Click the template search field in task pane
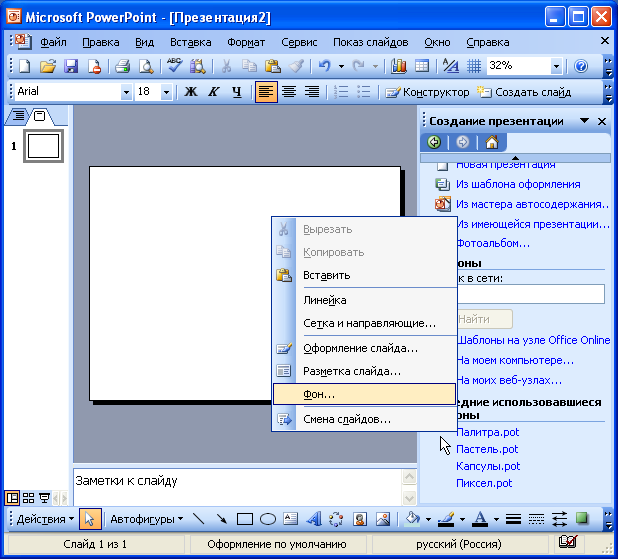618x559 pixels. click(531, 294)
